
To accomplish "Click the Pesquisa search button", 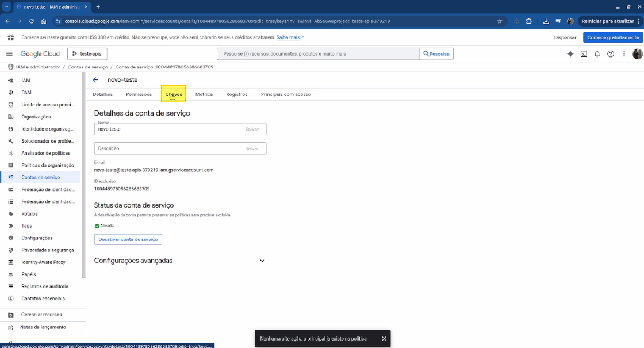I will point(436,54).
